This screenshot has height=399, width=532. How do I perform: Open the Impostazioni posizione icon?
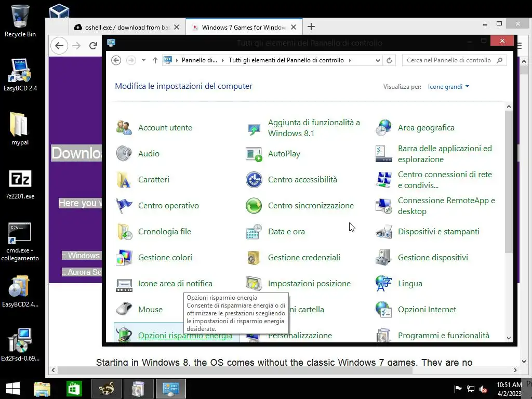[254, 284]
